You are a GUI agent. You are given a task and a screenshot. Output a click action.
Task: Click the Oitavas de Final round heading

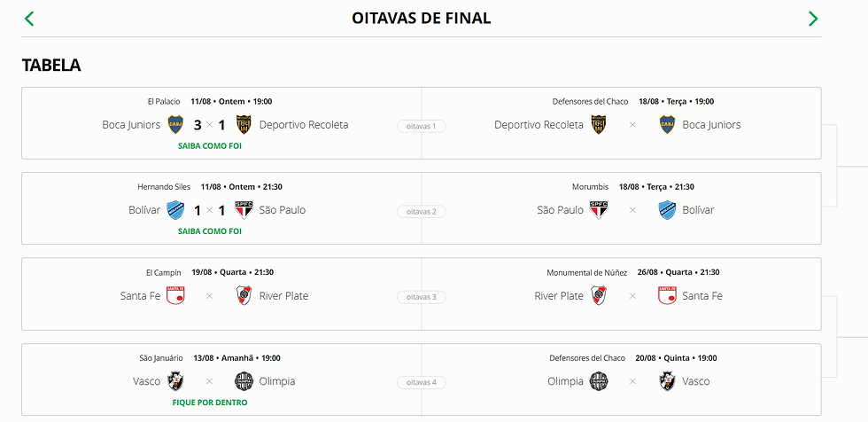coord(422,19)
